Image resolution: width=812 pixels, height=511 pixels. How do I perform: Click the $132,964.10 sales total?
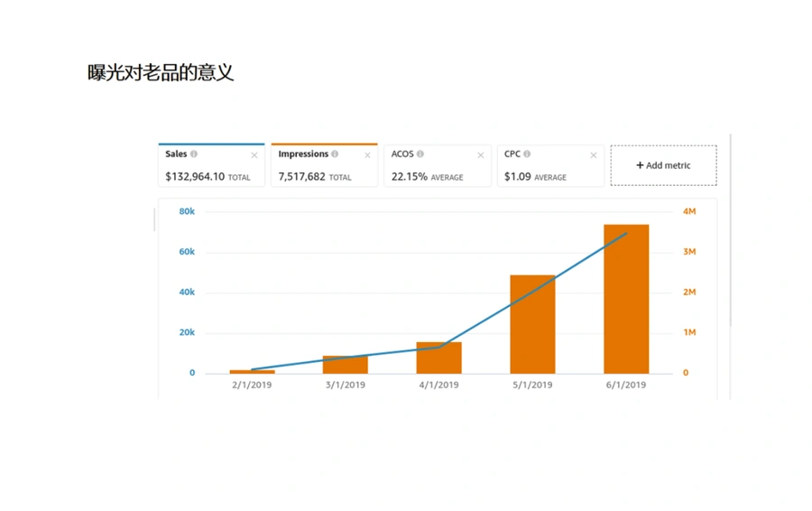[x=195, y=177]
